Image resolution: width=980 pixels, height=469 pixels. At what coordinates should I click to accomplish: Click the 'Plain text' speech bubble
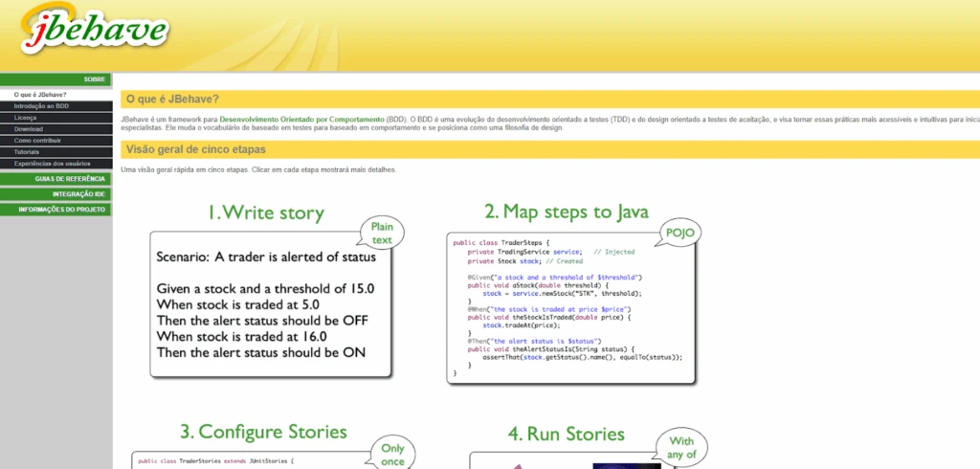(x=382, y=232)
